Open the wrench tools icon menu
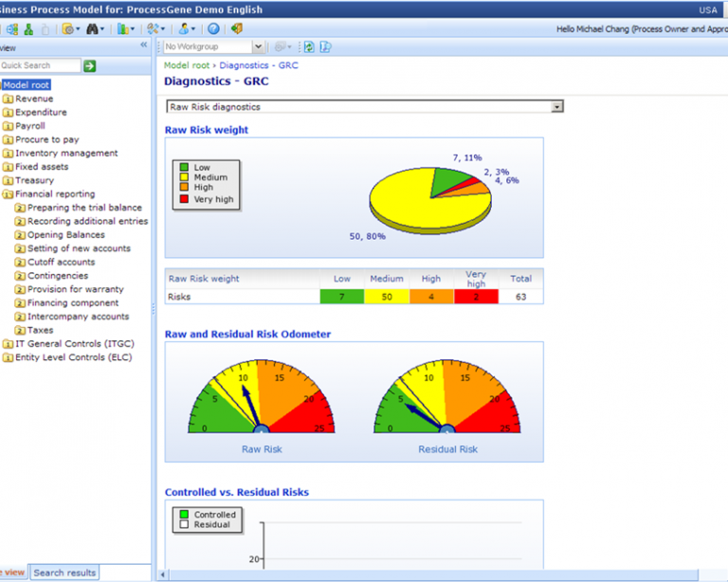 154,29
